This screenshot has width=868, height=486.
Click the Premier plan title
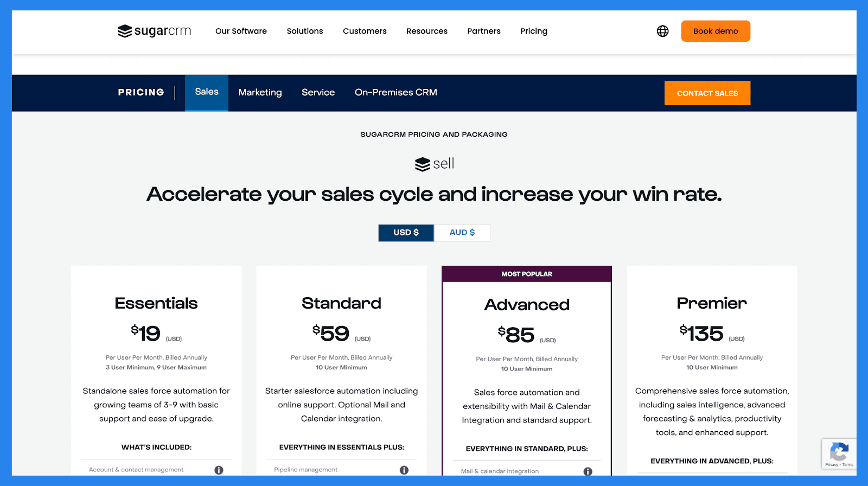tap(712, 303)
